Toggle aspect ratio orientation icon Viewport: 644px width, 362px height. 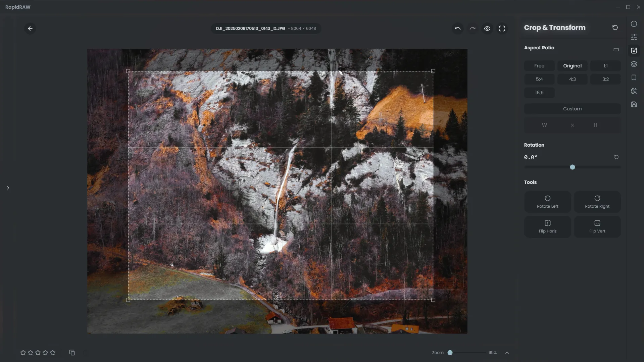[x=616, y=50]
